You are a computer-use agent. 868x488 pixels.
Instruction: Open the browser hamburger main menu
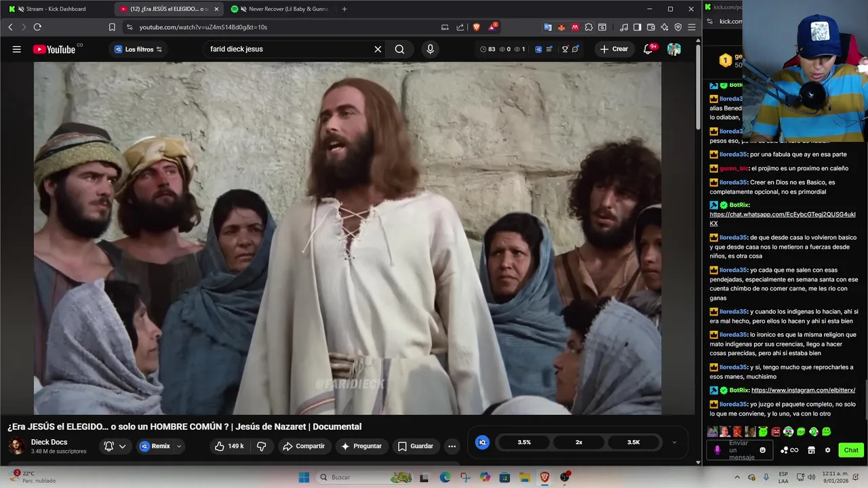[x=692, y=27]
